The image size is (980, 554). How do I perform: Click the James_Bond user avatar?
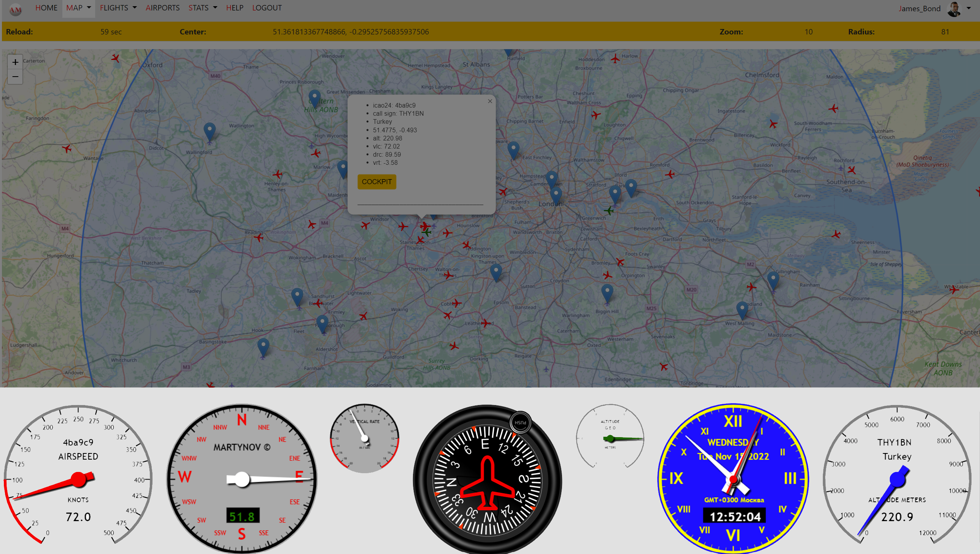[954, 9]
